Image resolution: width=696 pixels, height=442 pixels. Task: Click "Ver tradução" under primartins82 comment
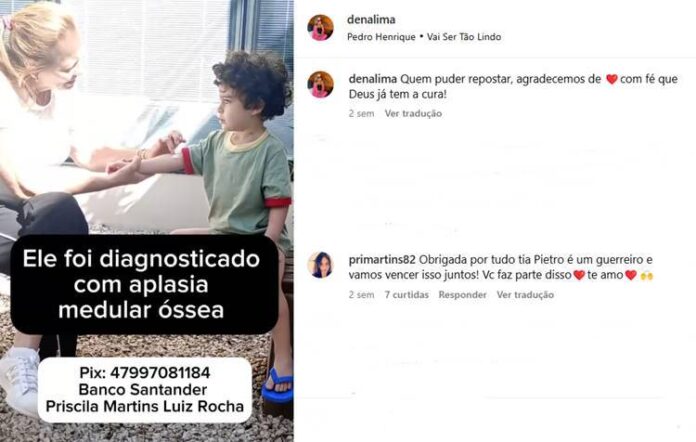coord(525,295)
